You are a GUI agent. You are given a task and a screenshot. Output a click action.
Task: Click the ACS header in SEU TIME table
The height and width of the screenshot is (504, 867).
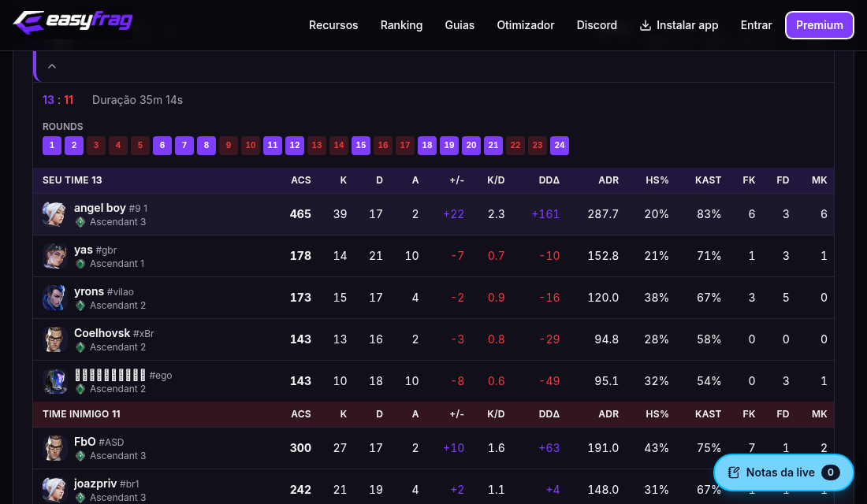tap(301, 180)
